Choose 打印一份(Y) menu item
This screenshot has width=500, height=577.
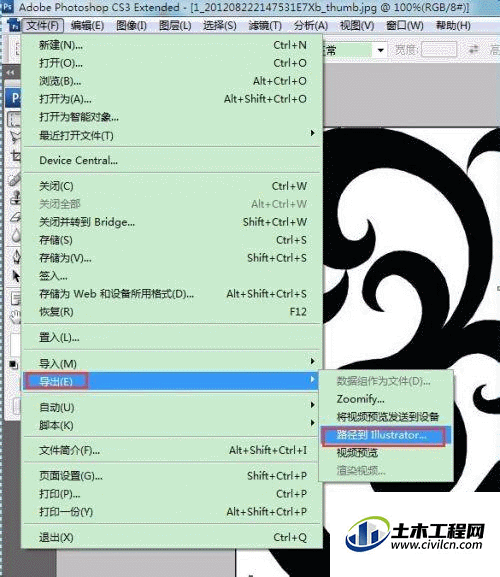(x=172, y=512)
